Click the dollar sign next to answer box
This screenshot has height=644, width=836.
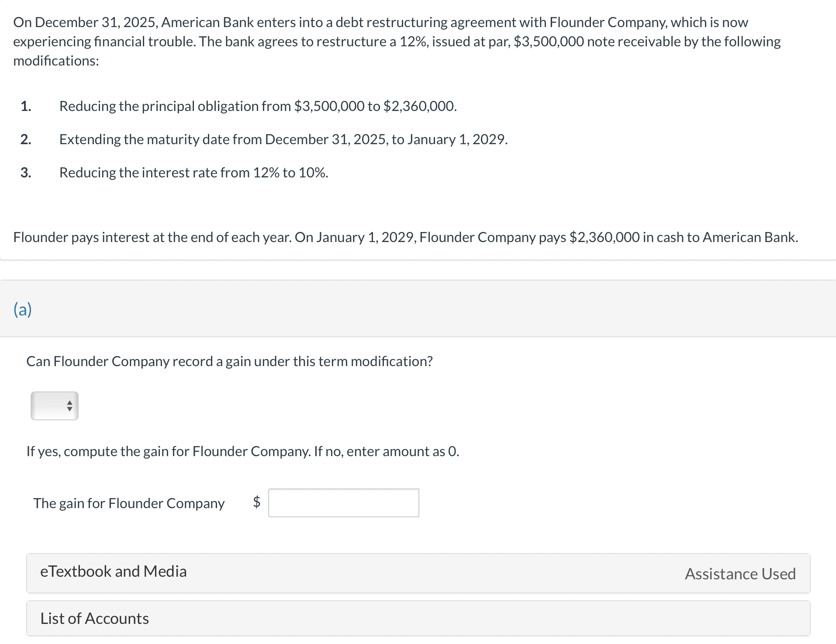coord(257,503)
